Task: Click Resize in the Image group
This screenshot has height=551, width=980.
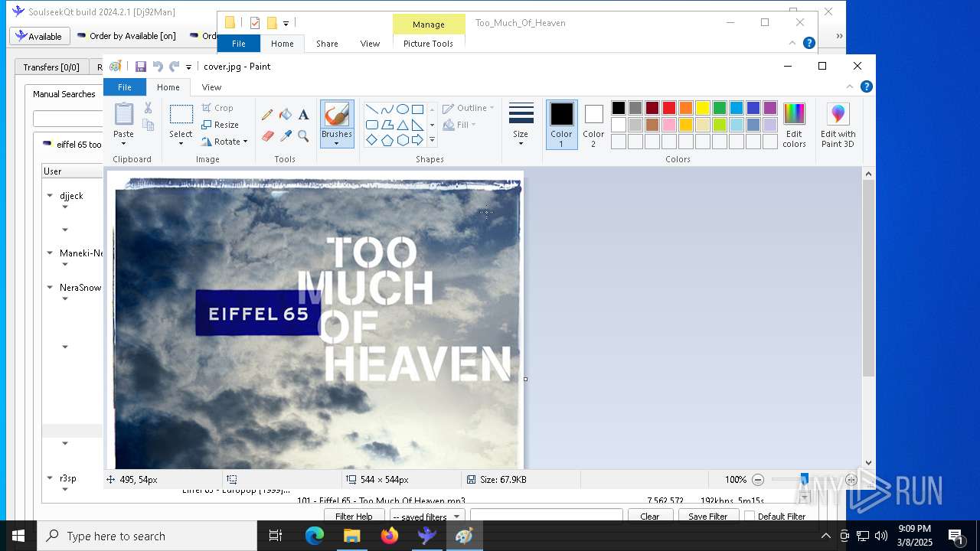Action: (x=220, y=125)
